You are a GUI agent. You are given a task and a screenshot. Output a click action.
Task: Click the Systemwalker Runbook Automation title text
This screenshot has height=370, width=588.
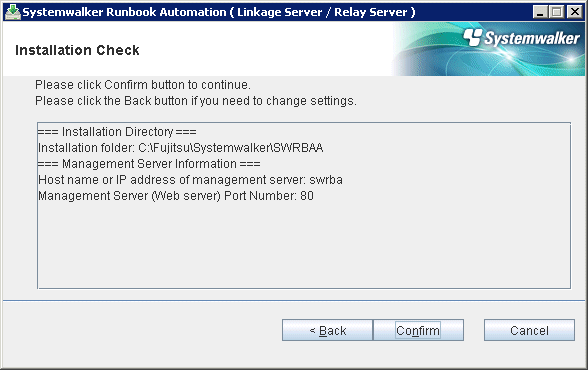tap(219, 12)
